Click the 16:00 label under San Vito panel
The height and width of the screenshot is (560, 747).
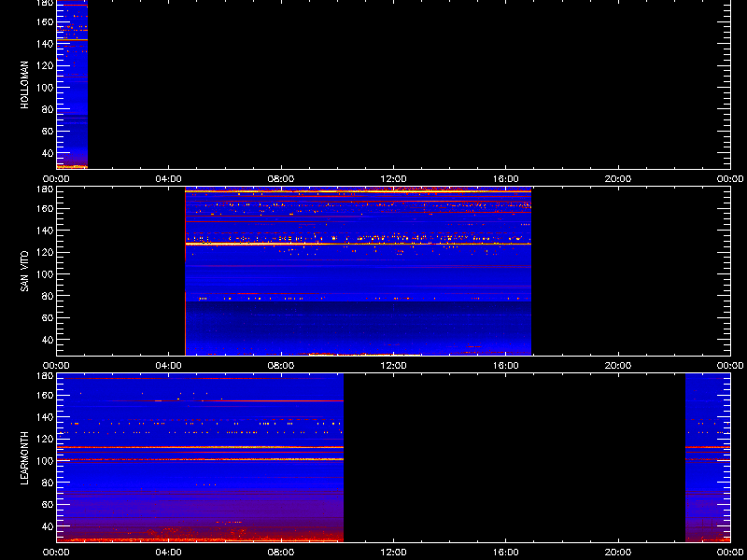coord(505,366)
